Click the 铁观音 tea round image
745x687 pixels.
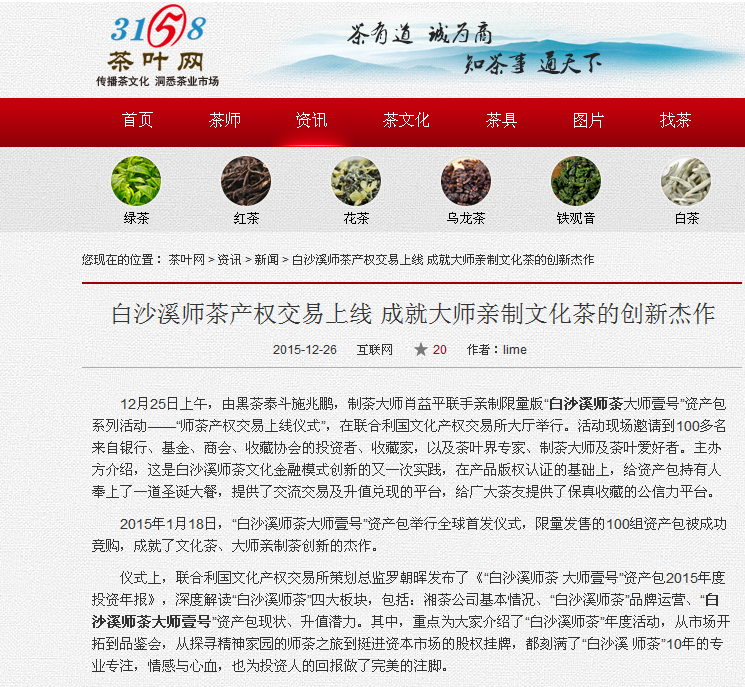click(576, 181)
